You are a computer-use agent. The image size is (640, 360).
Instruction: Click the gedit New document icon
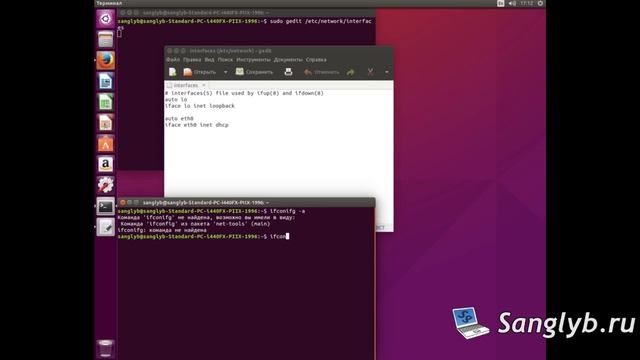[173, 72]
